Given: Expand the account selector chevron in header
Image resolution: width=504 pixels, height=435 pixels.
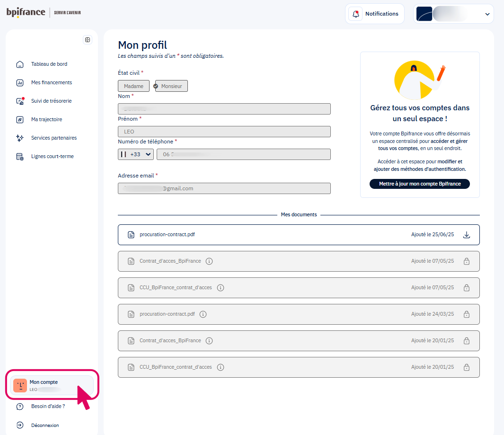Looking at the screenshot, I should [x=487, y=14].
